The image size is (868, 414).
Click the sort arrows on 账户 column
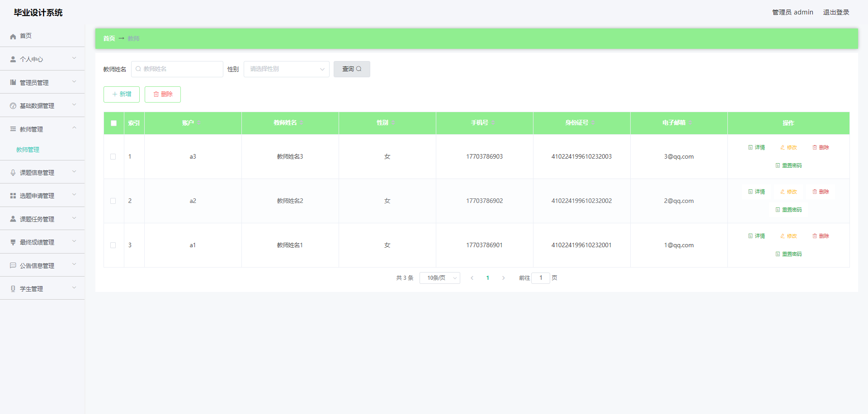tap(199, 123)
